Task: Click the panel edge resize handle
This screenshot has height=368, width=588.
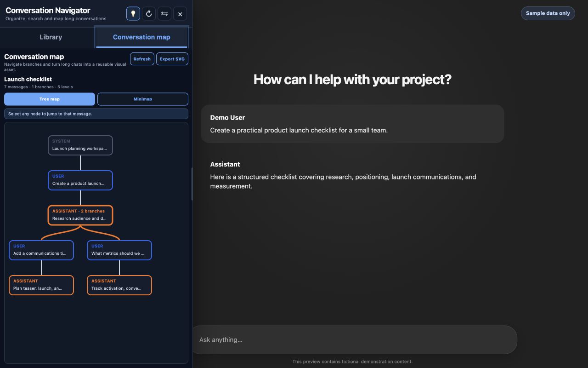Action: [x=192, y=184]
